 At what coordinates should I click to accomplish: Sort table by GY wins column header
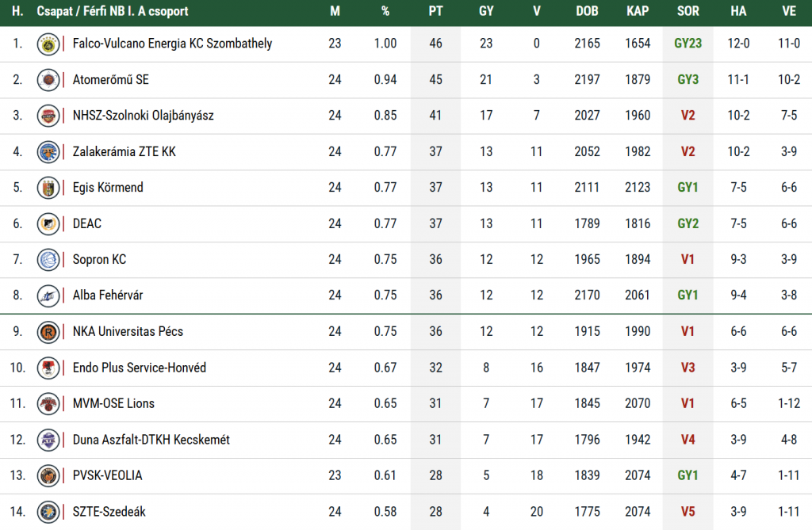click(x=486, y=12)
